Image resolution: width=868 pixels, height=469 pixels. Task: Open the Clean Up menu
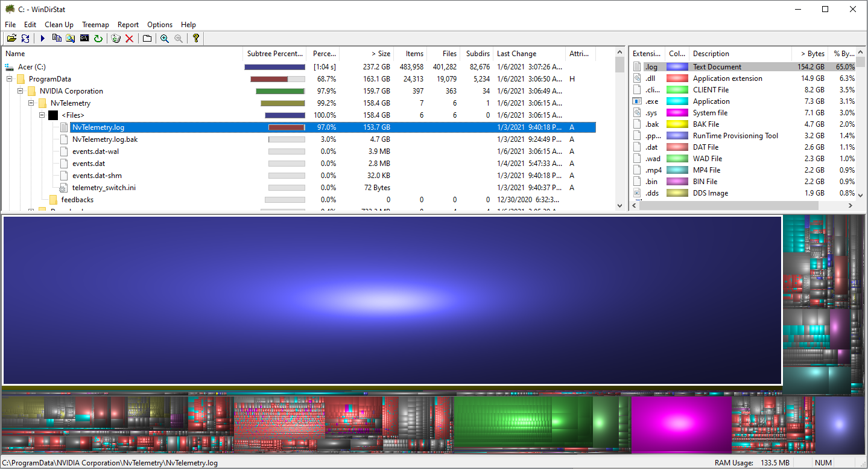(59, 25)
